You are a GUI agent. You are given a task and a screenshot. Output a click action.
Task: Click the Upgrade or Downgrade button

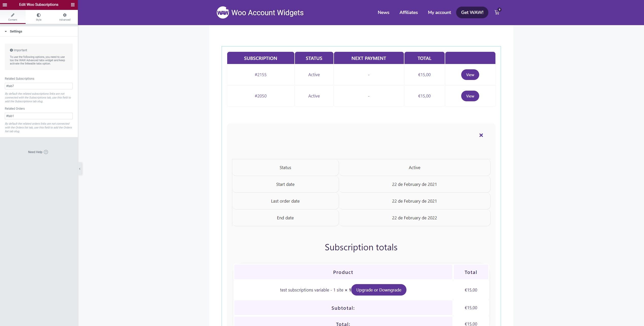pyautogui.click(x=379, y=290)
